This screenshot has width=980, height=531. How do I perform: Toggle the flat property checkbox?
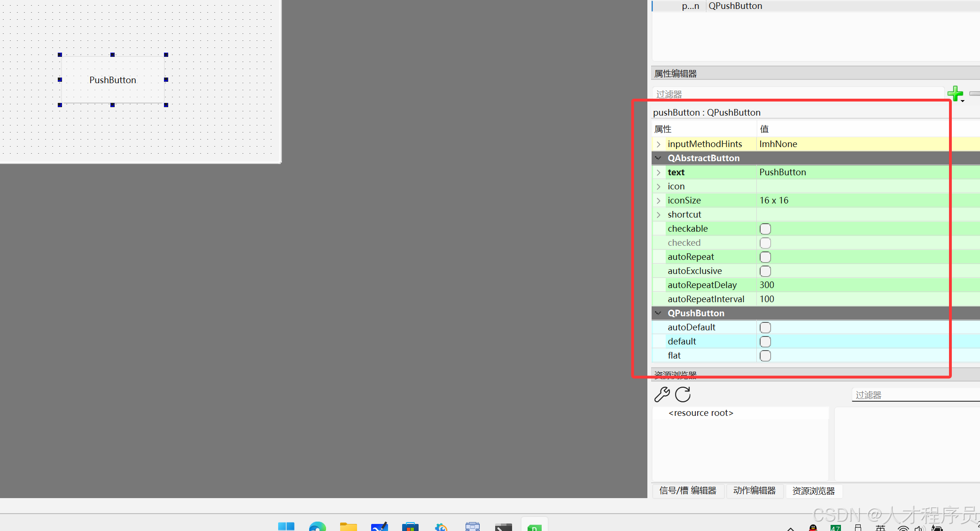[x=765, y=356]
